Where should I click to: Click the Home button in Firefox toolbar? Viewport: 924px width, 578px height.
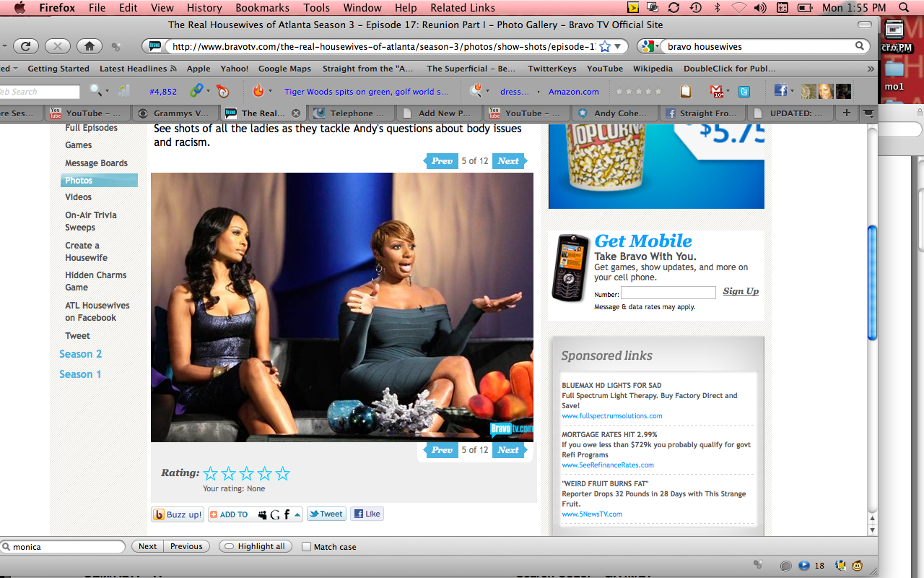click(x=90, y=46)
